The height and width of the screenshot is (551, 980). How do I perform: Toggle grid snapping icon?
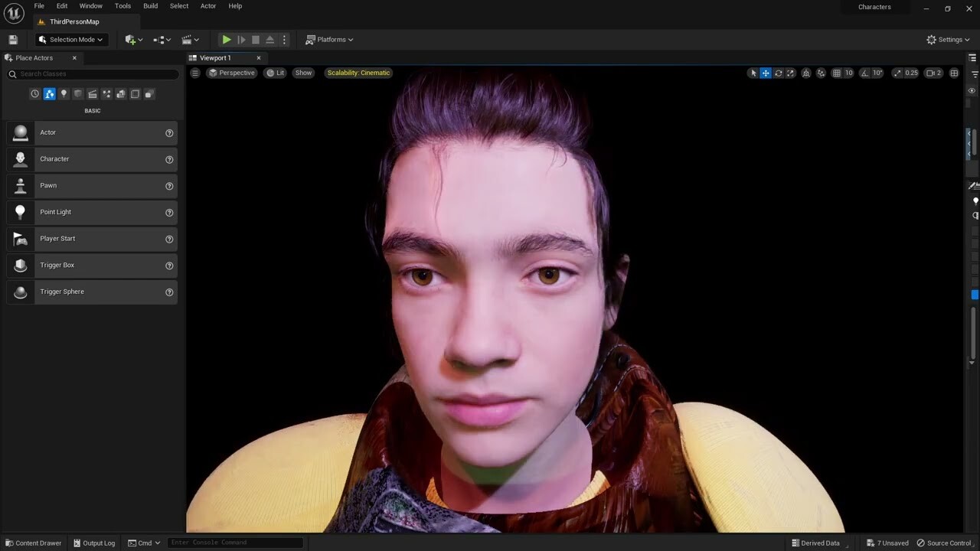click(x=837, y=73)
